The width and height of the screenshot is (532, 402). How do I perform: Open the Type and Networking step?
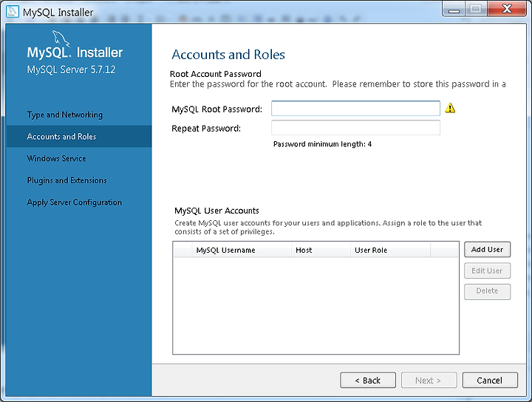click(65, 115)
